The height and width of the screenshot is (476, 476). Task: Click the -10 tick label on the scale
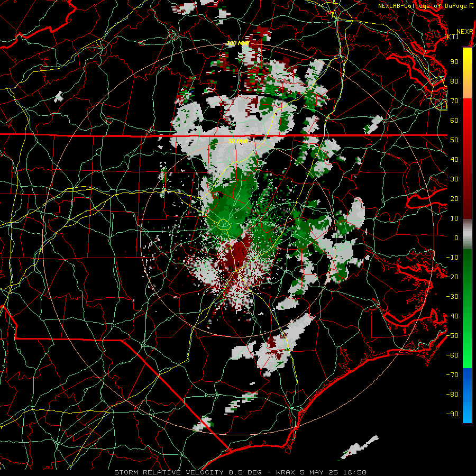pos(452,258)
